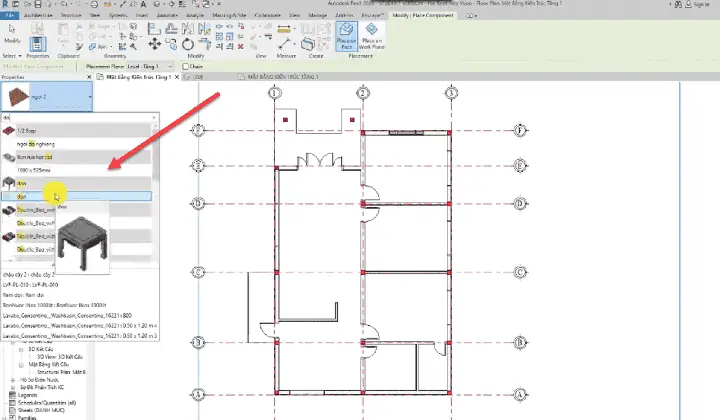Open the Annotate ribbon tab
The width and height of the screenshot is (720, 420).
click(x=167, y=15)
